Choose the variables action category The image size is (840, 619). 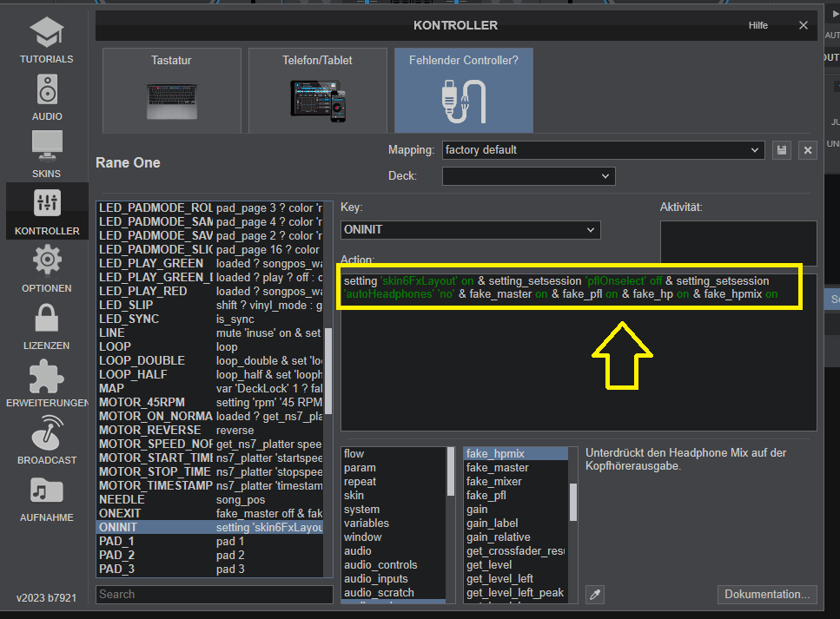[394, 524]
